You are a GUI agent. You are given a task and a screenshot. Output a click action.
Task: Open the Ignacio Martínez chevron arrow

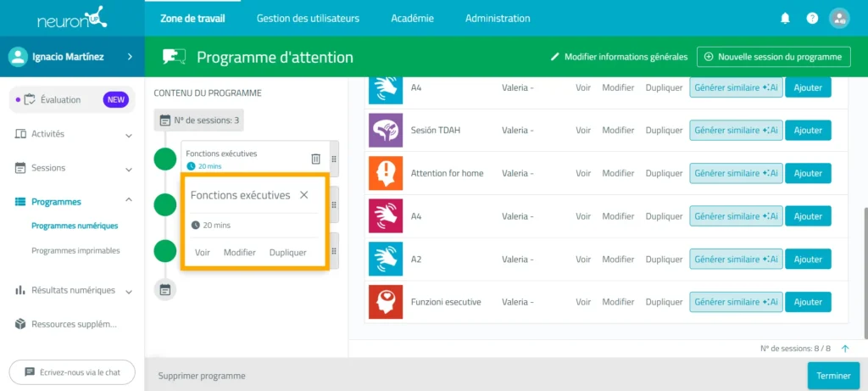130,57
